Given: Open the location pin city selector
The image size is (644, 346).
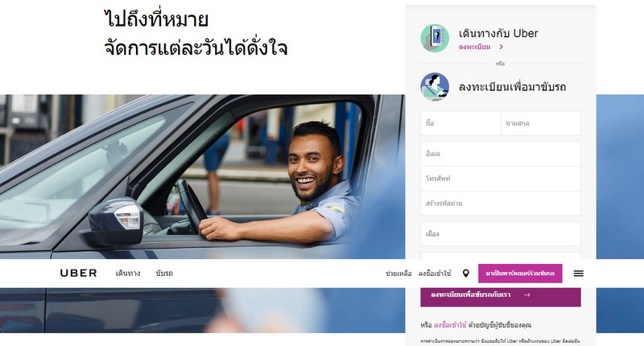Looking at the screenshot, I should click(466, 274).
